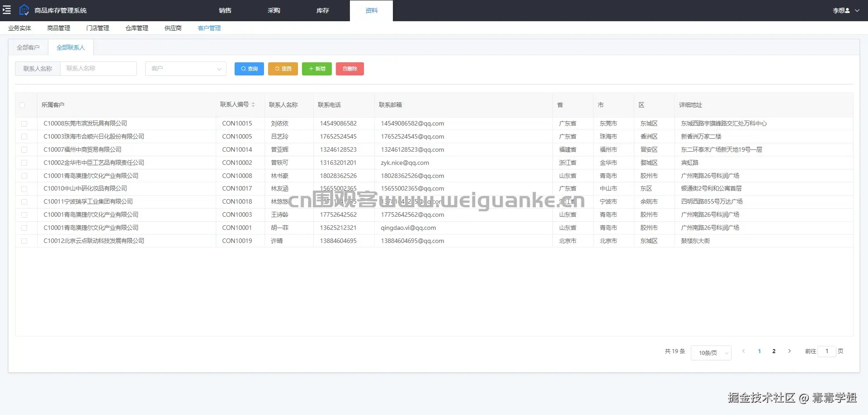
Task: Check the row for CON10017
Action: (24, 189)
